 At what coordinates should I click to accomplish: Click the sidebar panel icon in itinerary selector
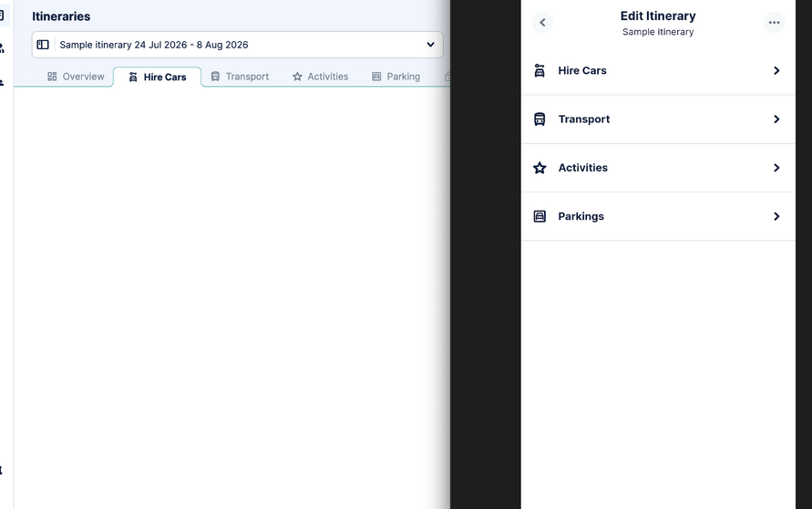(43, 45)
